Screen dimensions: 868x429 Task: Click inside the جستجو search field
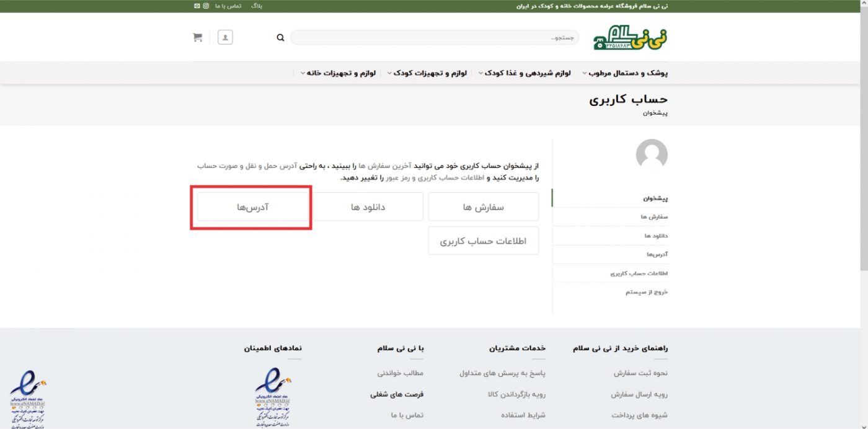pos(434,38)
